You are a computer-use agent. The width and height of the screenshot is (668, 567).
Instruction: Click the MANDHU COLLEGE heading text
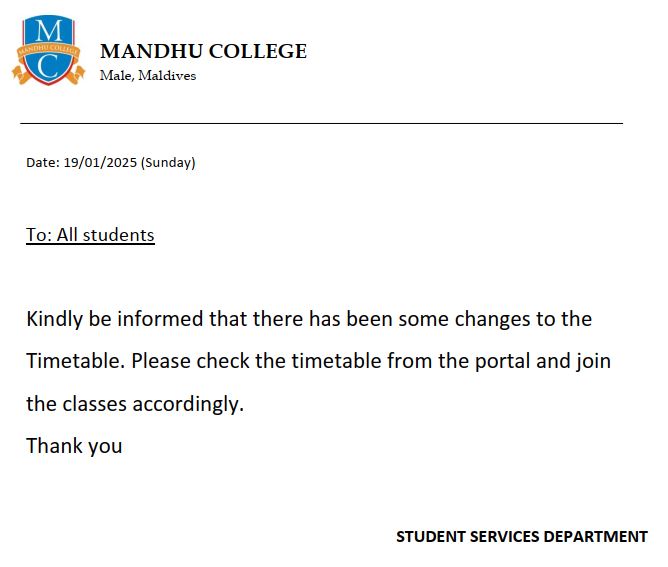203,52
